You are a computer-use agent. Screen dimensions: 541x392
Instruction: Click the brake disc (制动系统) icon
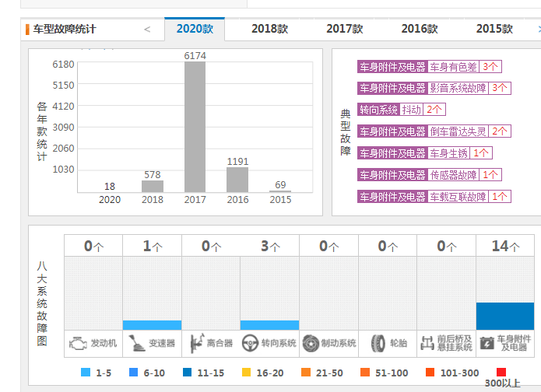point(311,343)
